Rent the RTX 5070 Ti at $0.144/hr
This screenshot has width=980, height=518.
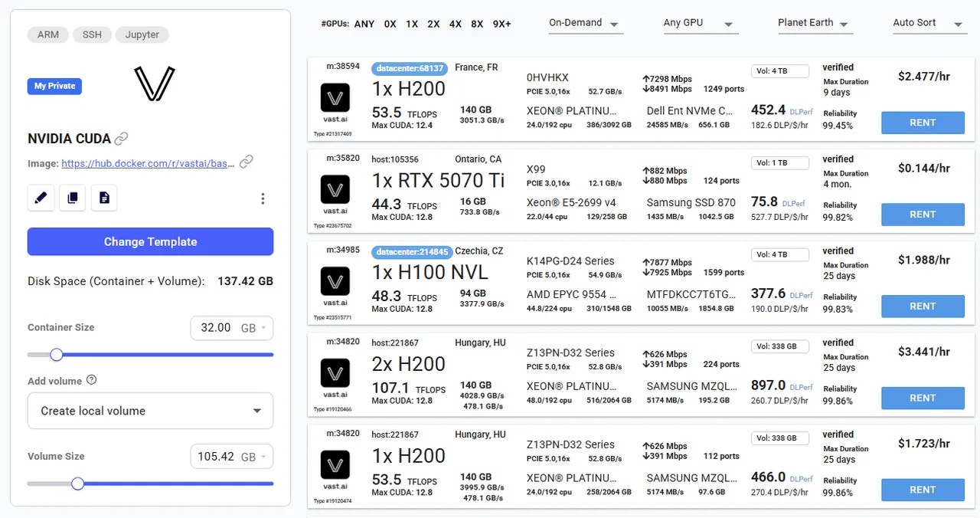(x=923, y=215)
